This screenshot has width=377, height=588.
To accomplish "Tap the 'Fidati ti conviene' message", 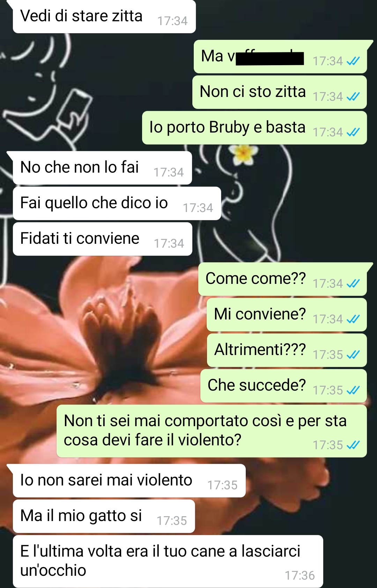I will tap(102, 239).
